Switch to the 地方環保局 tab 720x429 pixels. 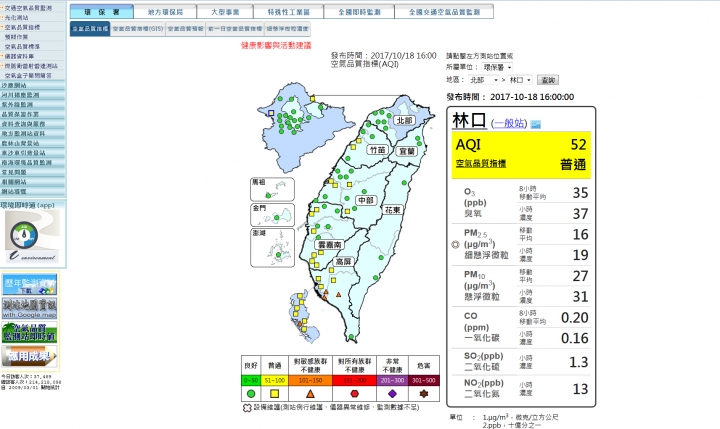(x=165, y=12)
